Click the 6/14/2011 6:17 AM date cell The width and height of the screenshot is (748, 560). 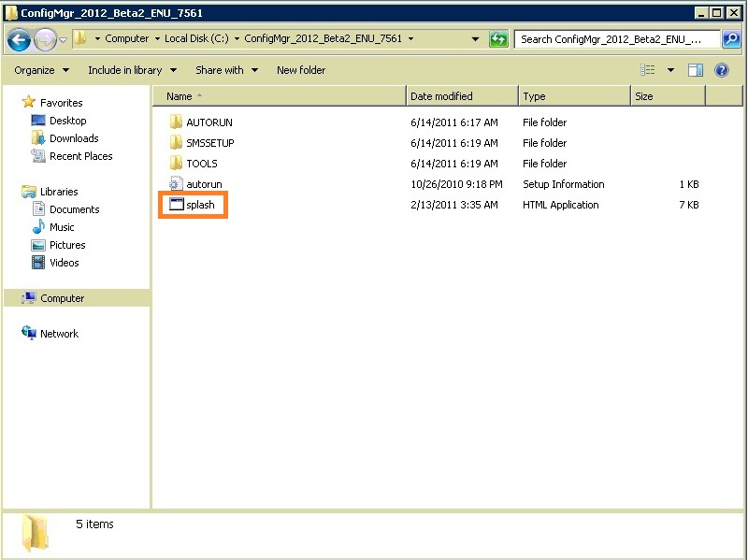(453, 122)
